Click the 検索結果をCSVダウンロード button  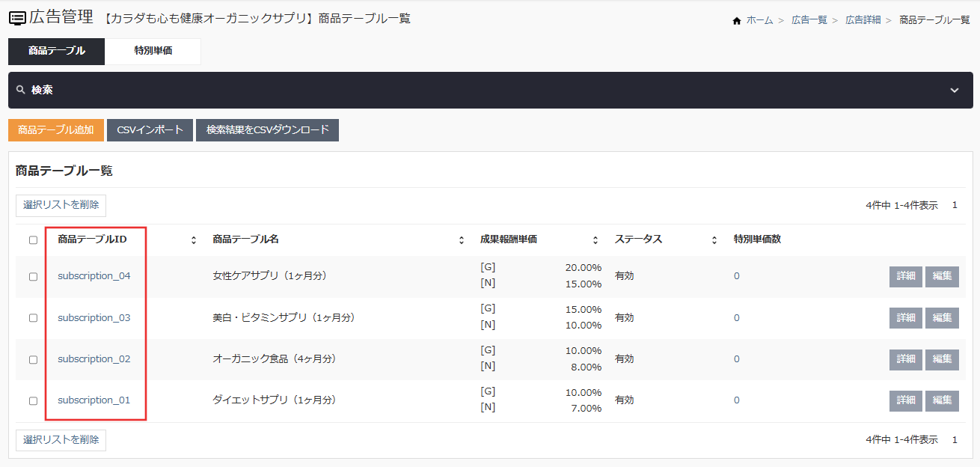coord(266,129)
